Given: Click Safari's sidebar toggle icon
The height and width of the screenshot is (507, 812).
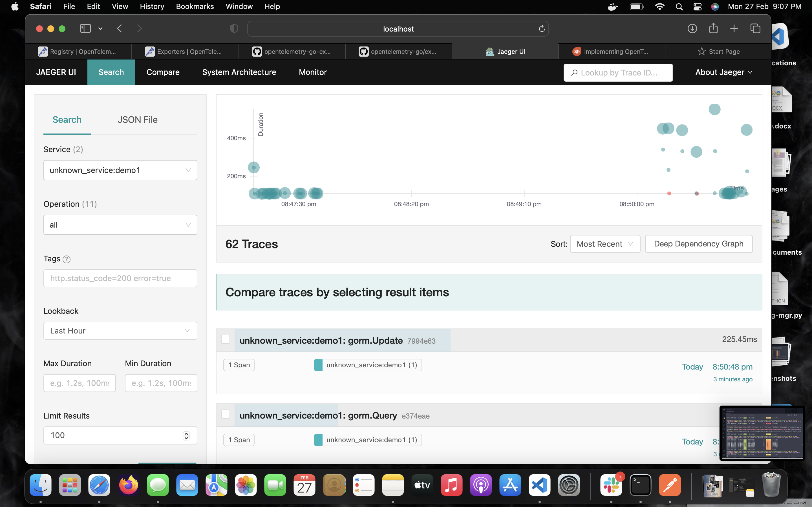Looking at the screenshot, I should (85, 28).
